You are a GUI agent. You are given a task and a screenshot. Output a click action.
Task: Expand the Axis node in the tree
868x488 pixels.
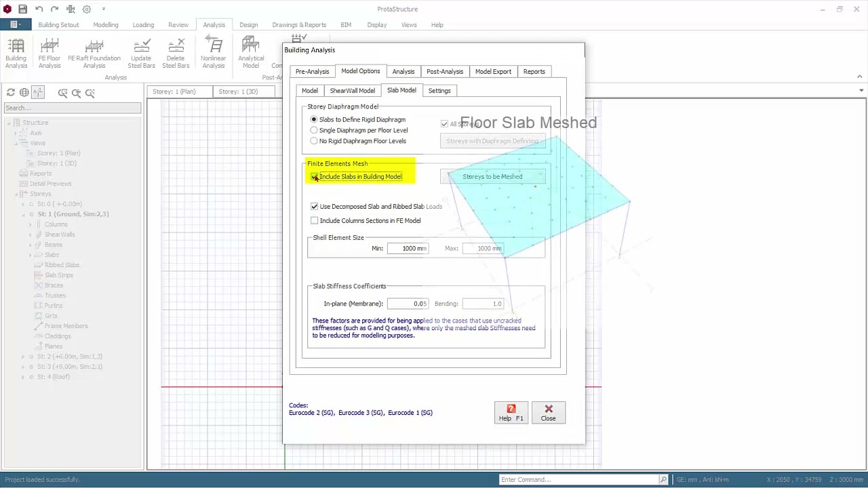click(16, 133)
